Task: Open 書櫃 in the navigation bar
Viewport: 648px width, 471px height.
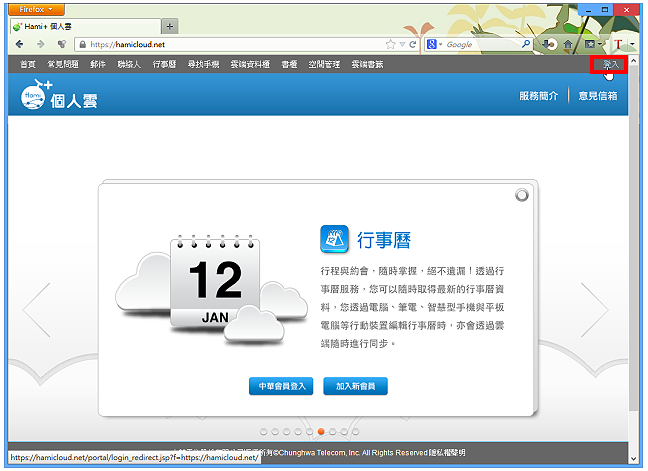Action: tap(289, 64)
